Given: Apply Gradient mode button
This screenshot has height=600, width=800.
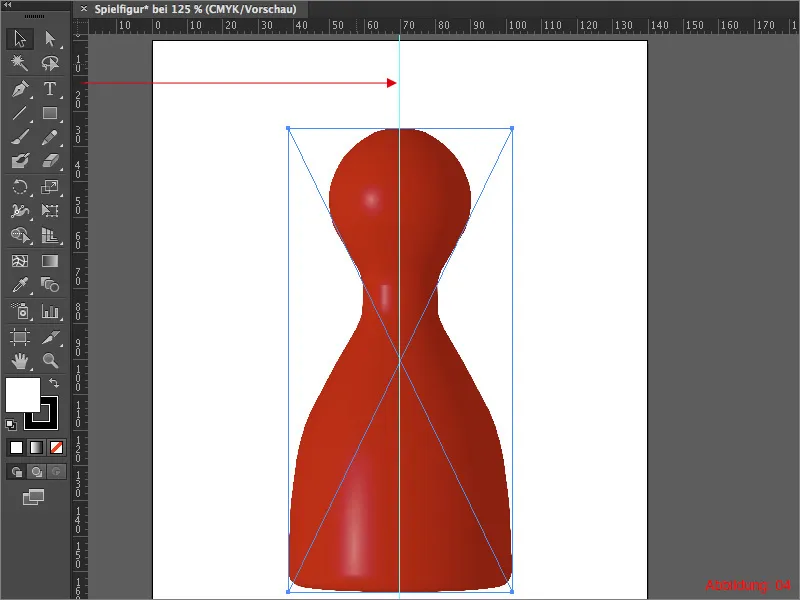Looking at the screenshot, I should [36, 447].
